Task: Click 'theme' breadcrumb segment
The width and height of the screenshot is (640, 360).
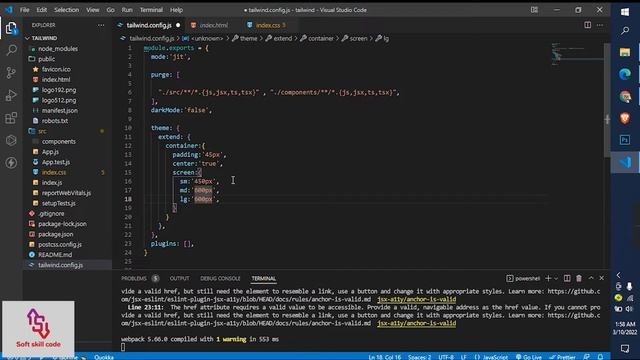Action: pos(248,38)
